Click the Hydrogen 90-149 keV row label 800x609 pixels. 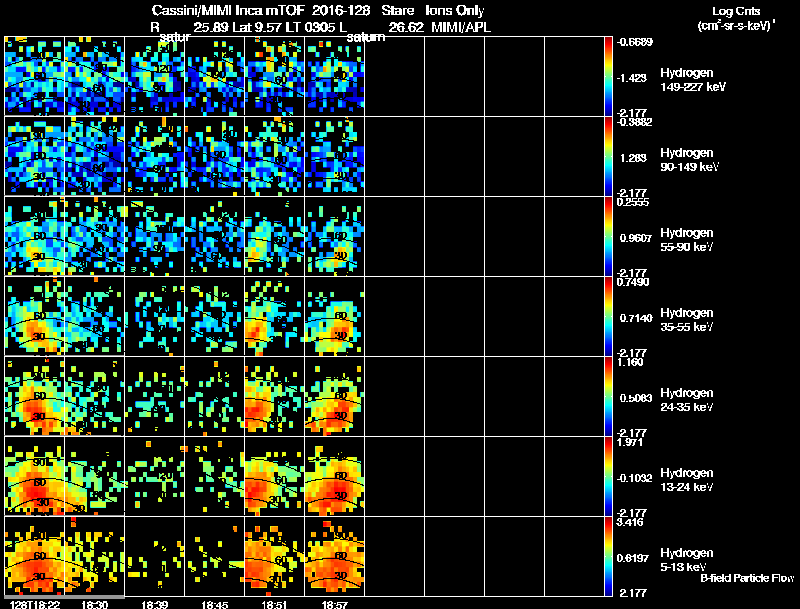click(x=689, y=160)
